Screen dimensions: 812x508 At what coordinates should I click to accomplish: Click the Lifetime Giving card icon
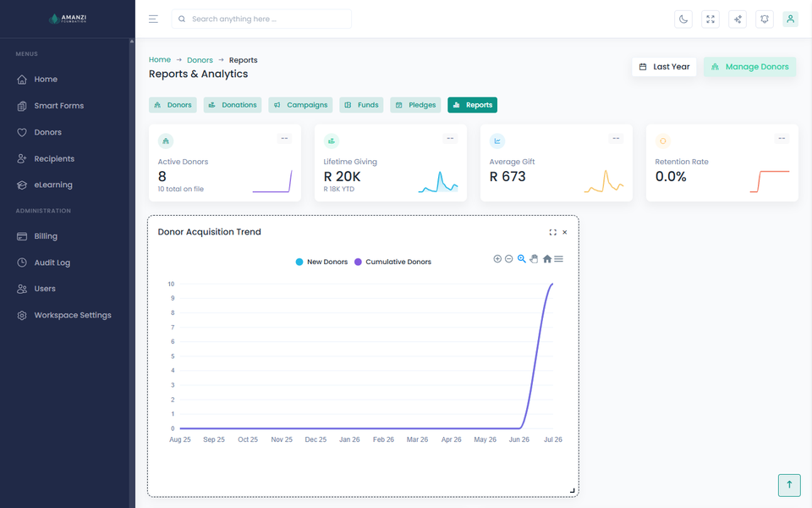(332, 141)
